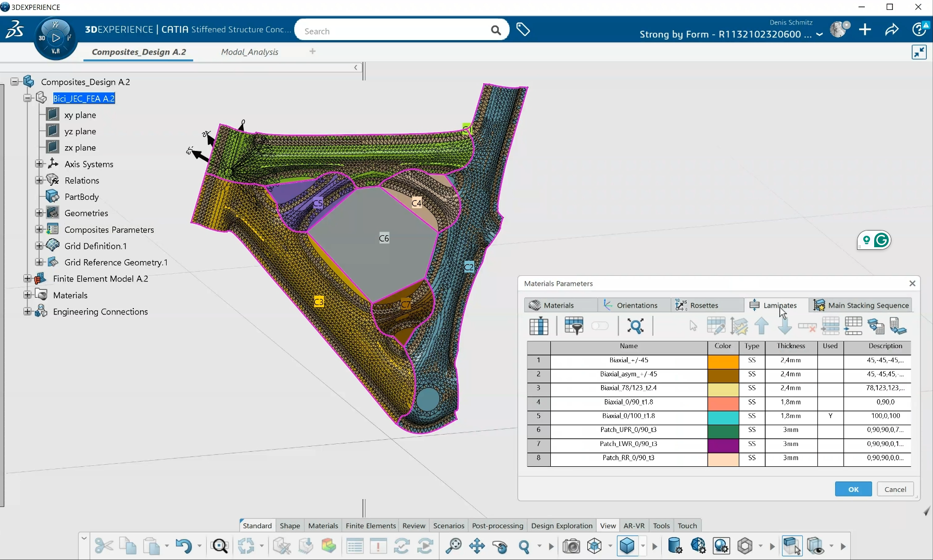Enable the edit laminate table tool

pos(716,326)
